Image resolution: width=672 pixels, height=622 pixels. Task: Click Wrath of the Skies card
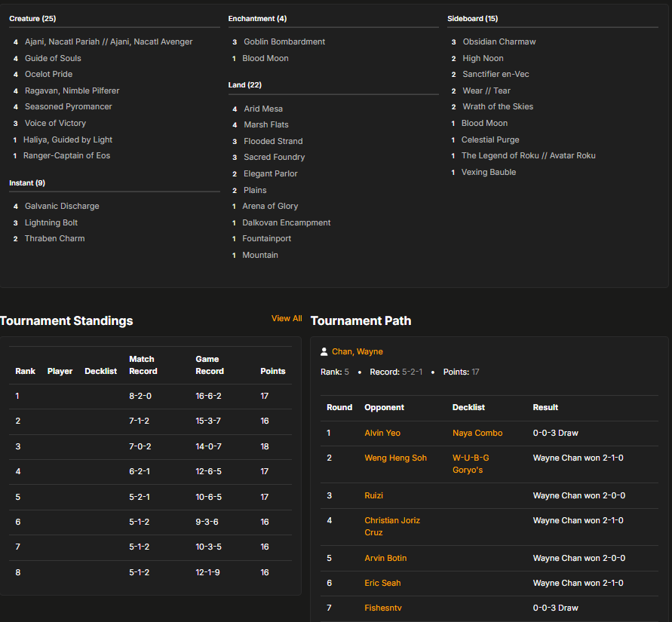(498, 106)
